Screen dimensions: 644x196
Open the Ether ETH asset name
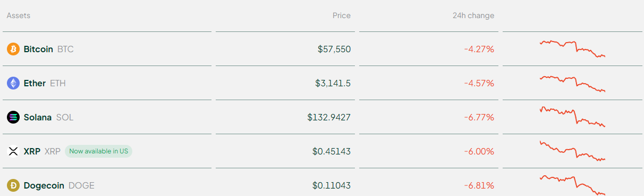[45, 83]
